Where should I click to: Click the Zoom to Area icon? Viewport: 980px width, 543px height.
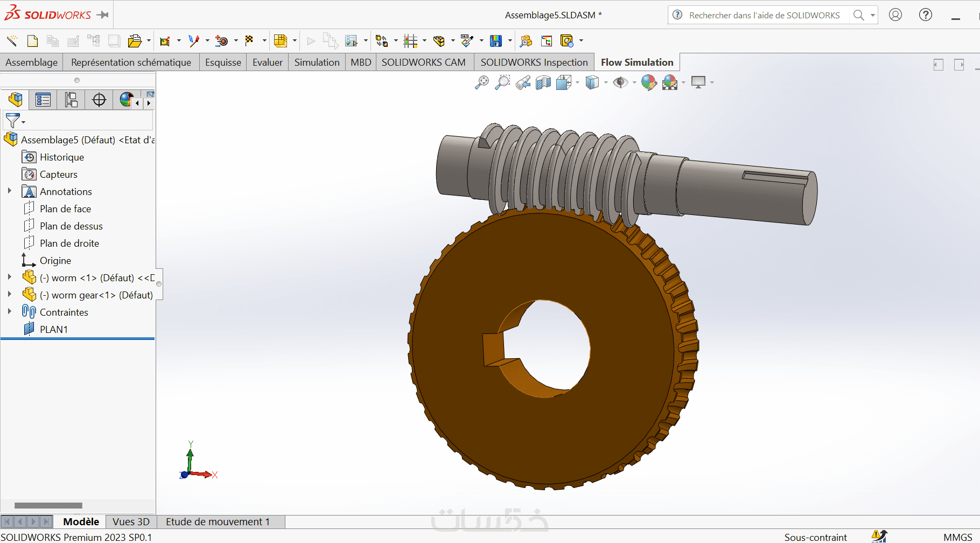coord(502,82)
